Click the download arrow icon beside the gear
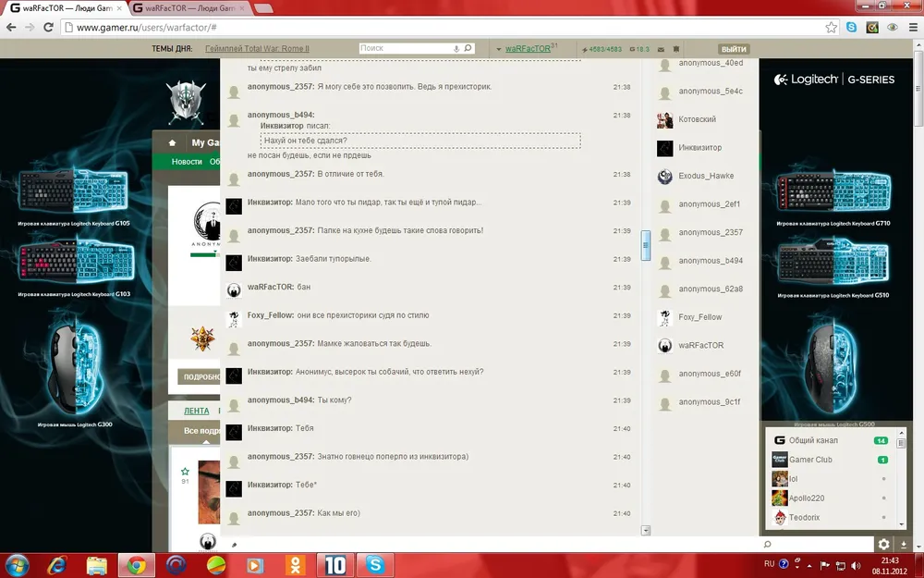 click(904, 544)
